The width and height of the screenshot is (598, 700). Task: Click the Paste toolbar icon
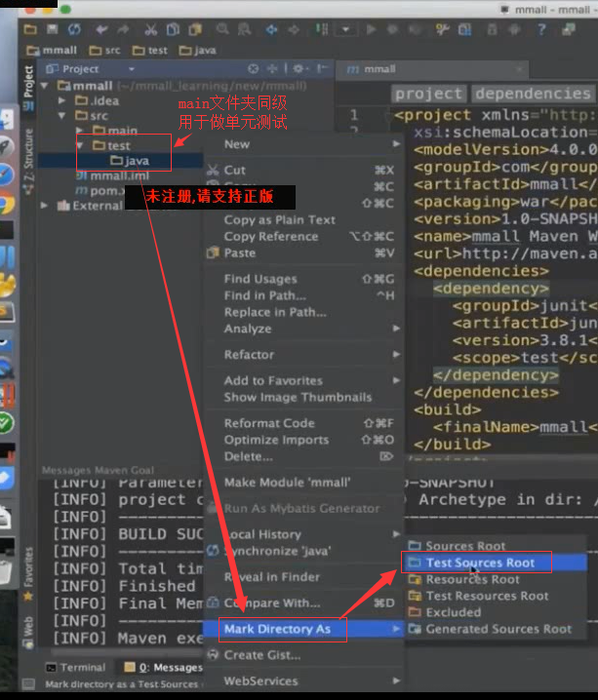point(195,30)
